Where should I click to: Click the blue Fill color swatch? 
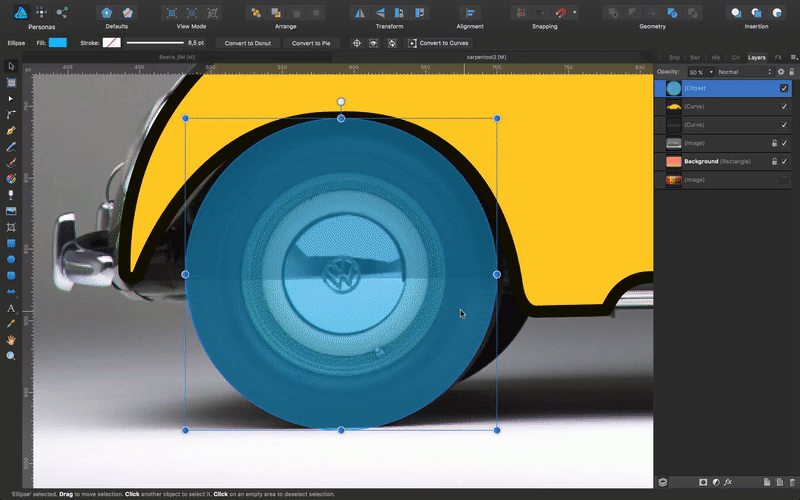pos(58,43)
